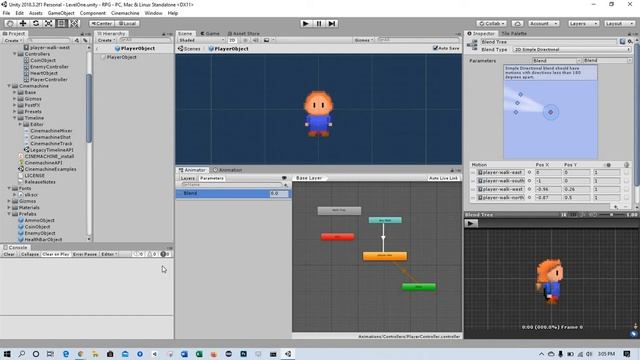Click the Pause button in the toolbar
Viewport: 640px width, 360px height.
(319, 24)
